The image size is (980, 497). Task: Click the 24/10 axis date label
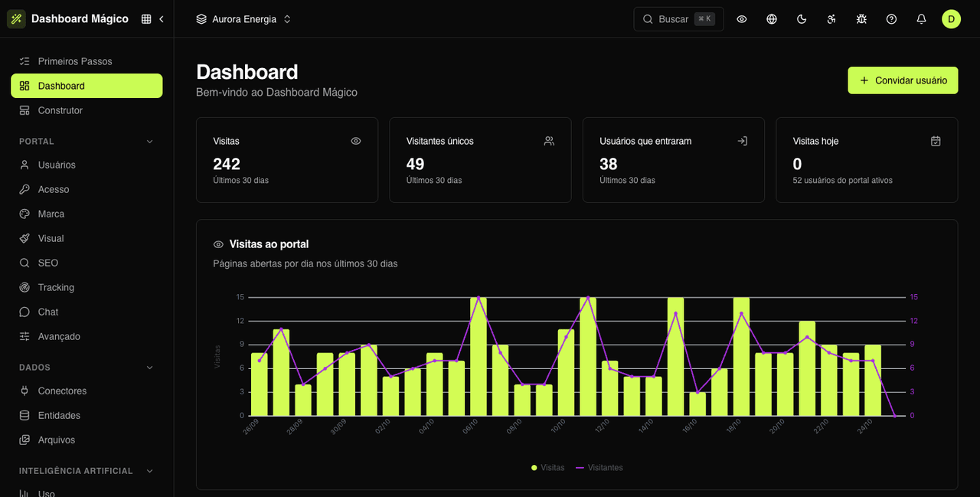(x=864, y=427)
